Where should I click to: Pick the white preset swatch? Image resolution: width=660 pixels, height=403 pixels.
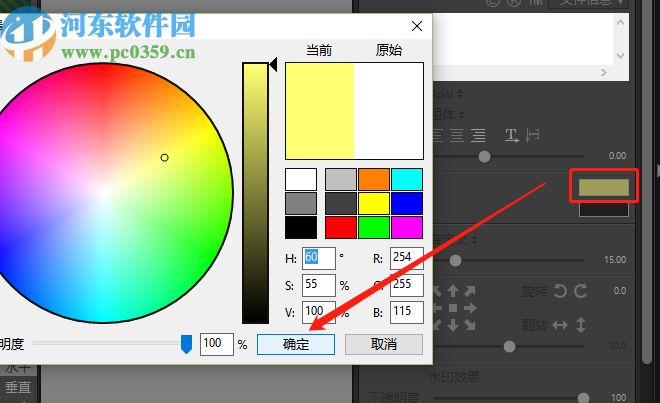pos(301,179)
